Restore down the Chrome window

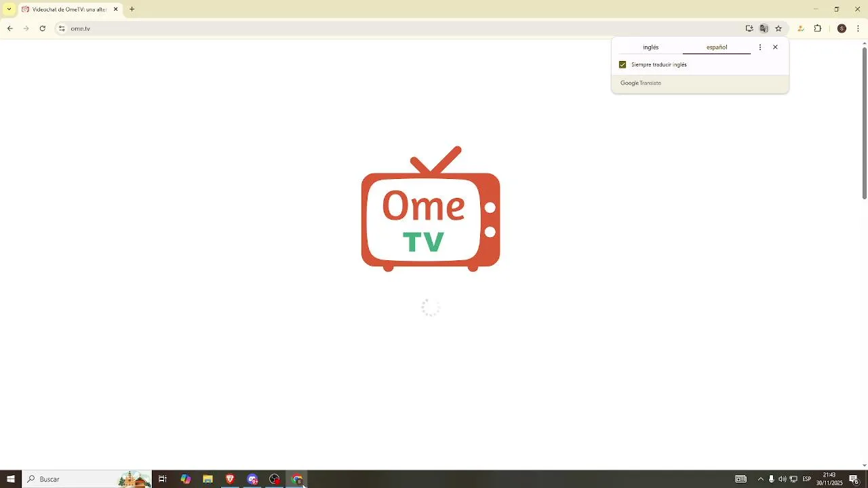pyautogui.click(x=837, y=9)
